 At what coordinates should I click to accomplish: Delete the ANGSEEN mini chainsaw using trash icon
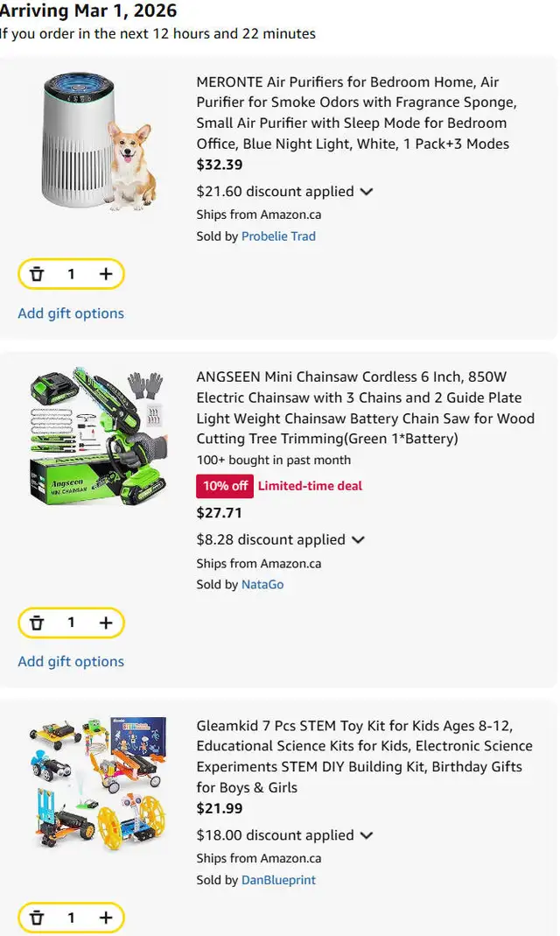coord(37,623)
